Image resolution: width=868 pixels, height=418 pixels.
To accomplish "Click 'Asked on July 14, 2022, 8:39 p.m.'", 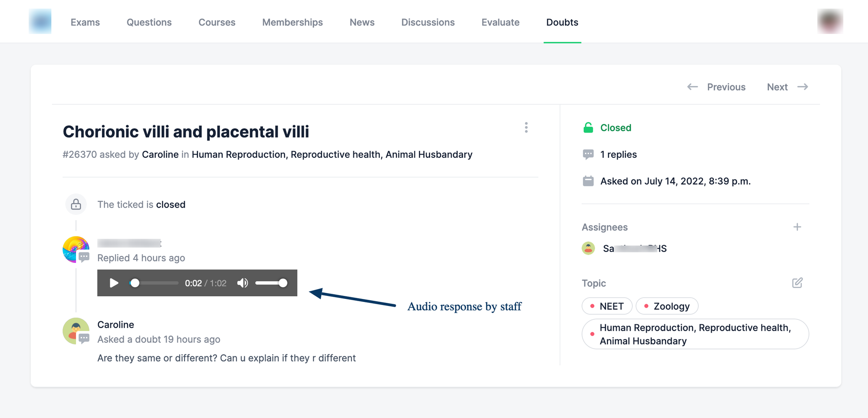I will (x=675, y=181).
